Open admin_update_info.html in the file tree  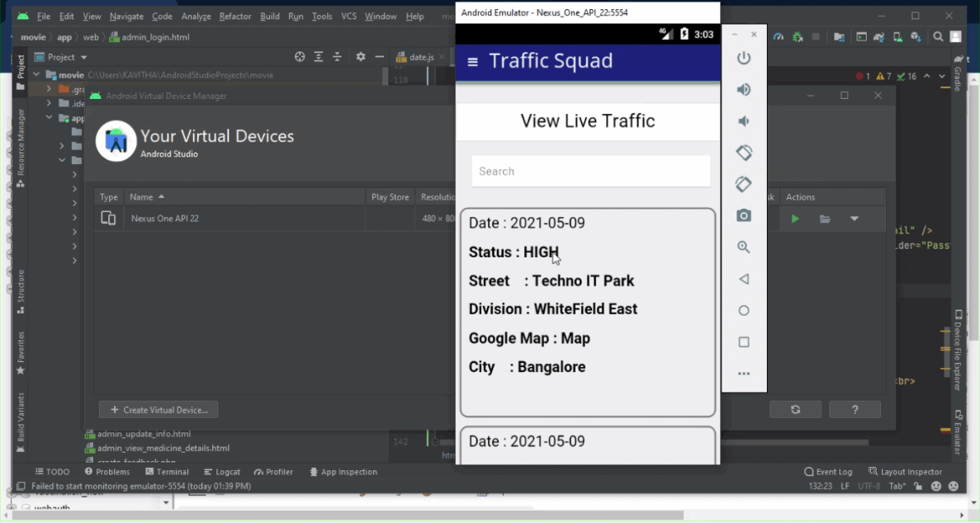click(144, 434)
